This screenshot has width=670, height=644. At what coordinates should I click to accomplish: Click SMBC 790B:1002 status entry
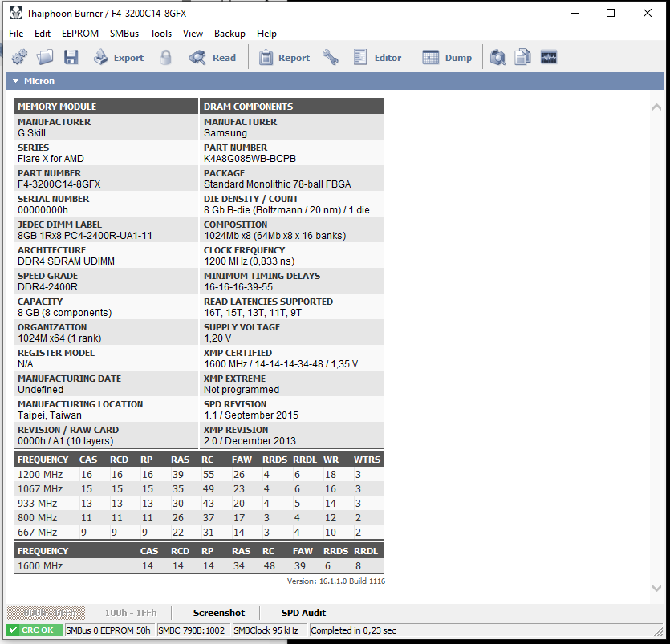[192, 630]
